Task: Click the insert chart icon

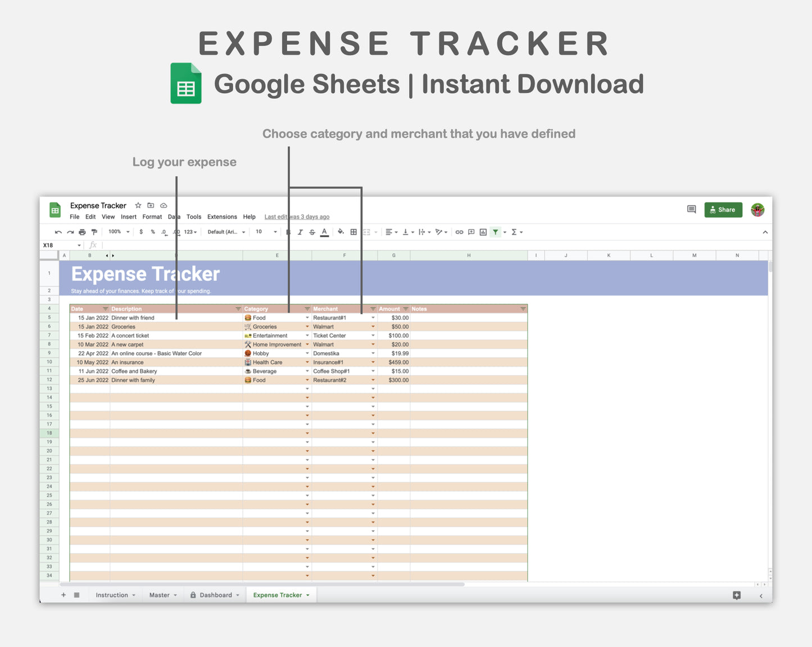Action: coord(483,232)
